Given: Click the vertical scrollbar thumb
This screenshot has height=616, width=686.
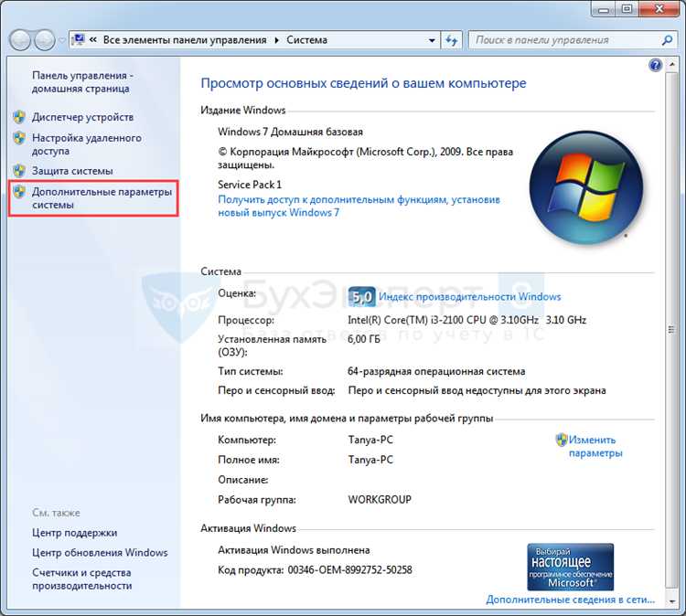Looking at the screenshot, I should pos(671,330).
